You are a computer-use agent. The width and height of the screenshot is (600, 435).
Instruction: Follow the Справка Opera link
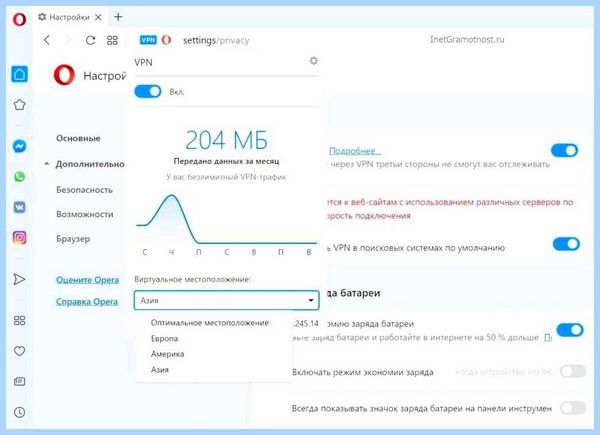(86, 301)
